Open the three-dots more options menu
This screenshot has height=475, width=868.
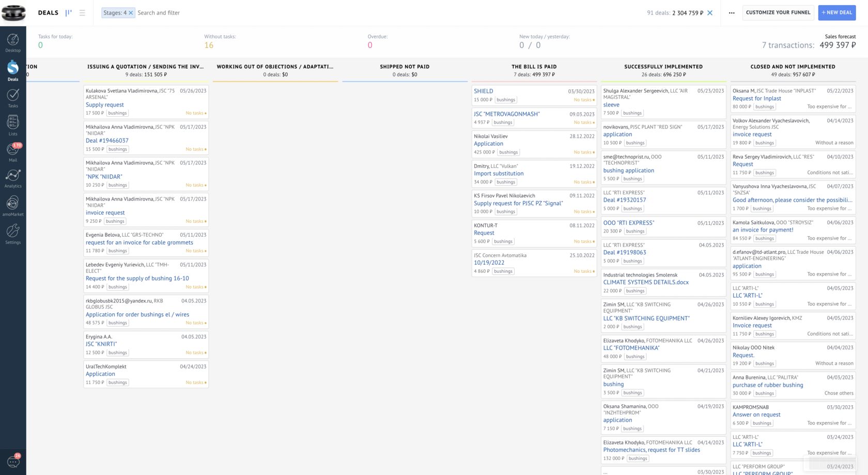pos(732,13)
